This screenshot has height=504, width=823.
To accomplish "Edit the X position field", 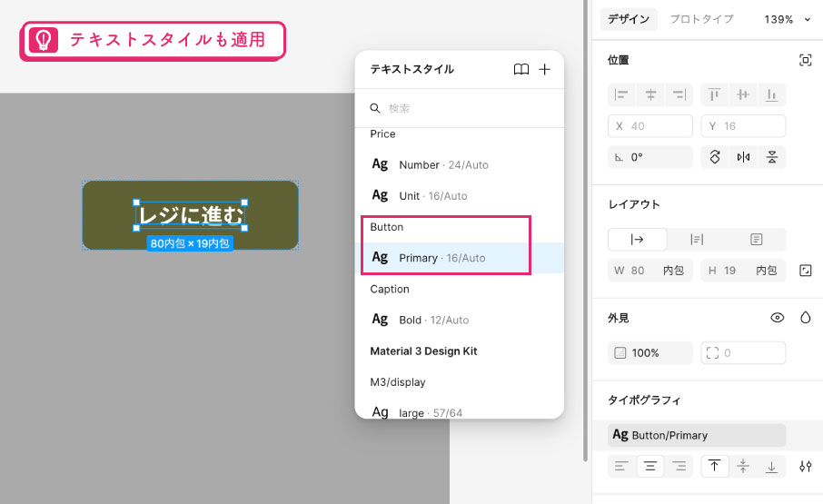I will [x=650, y=126].
